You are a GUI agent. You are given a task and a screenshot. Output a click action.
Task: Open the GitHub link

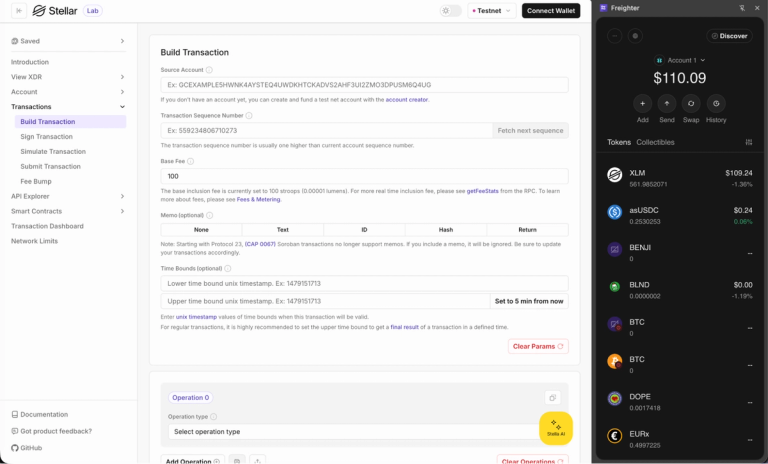pyautogui.click(x=26, y=448)
